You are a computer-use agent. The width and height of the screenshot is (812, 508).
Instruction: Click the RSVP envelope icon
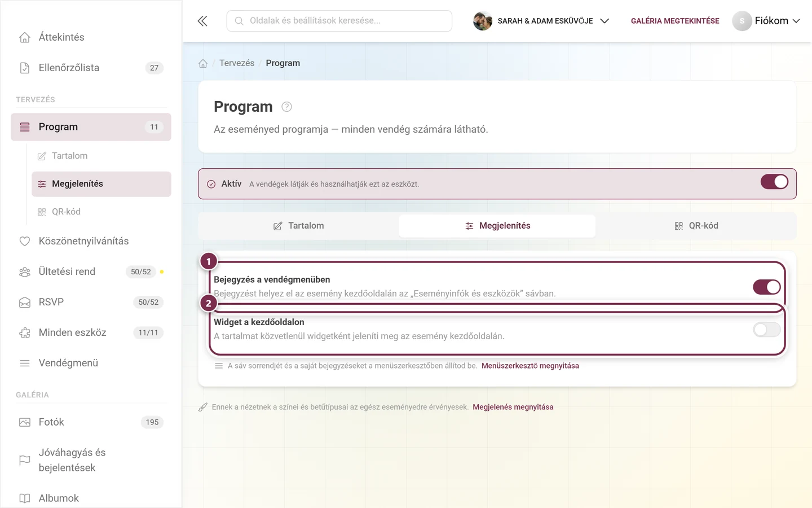(25, 302)
